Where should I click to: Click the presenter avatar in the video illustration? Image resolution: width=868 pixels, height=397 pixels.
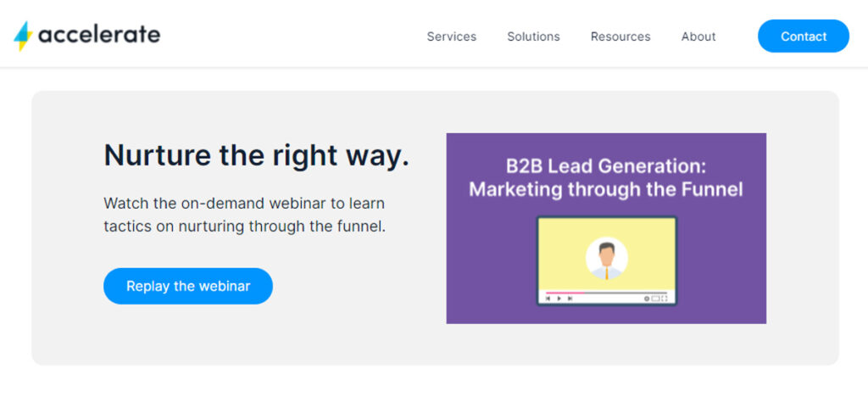point(606,258)
